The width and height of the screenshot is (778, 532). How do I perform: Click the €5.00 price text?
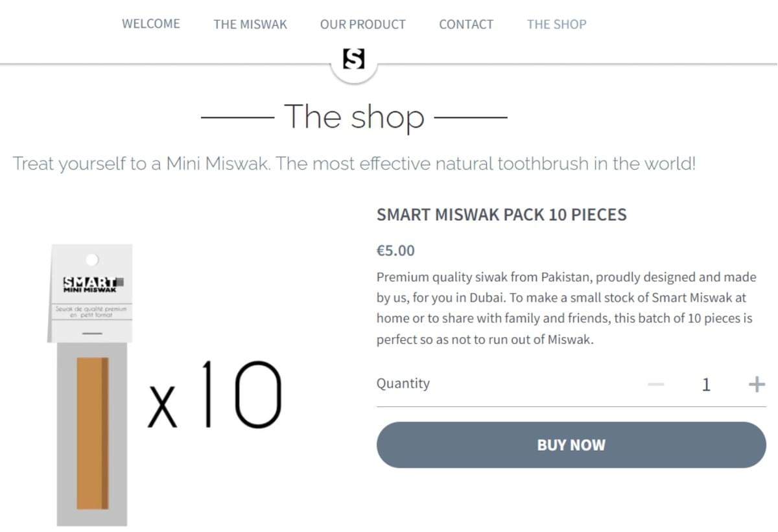pos(395,251)
